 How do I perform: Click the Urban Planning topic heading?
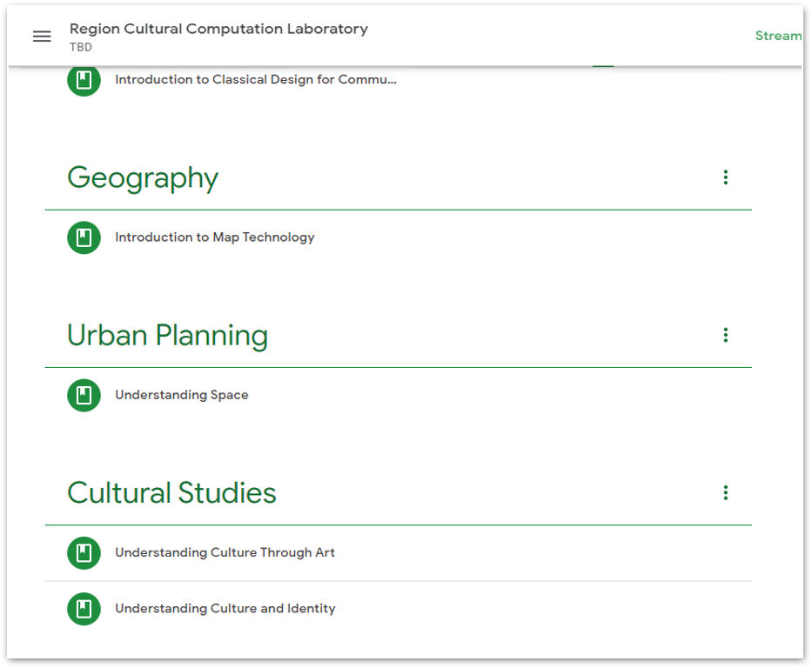pos(166,335)
